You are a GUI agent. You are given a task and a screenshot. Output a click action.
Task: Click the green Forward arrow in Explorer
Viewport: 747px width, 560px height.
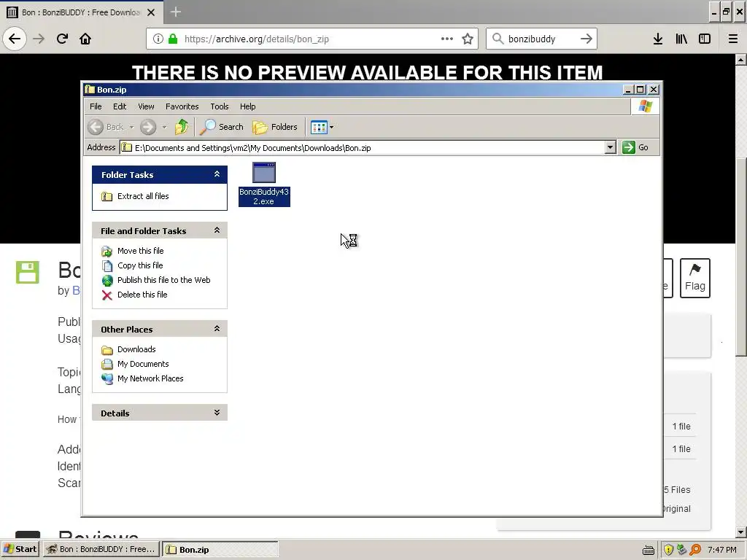click(148, 127)
